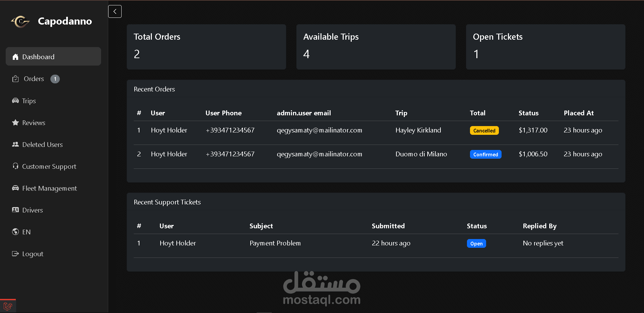
Task: Collapse the sidebar with the chevron button
Action: point(115,11)
